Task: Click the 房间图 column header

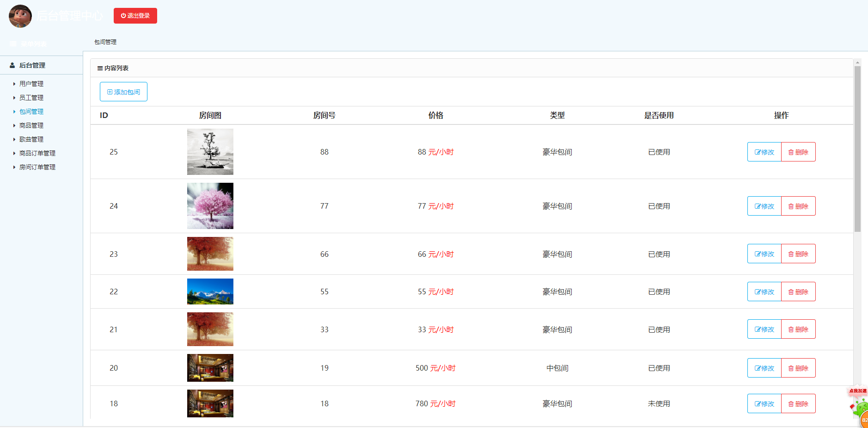Action: [x=210, y=115]
